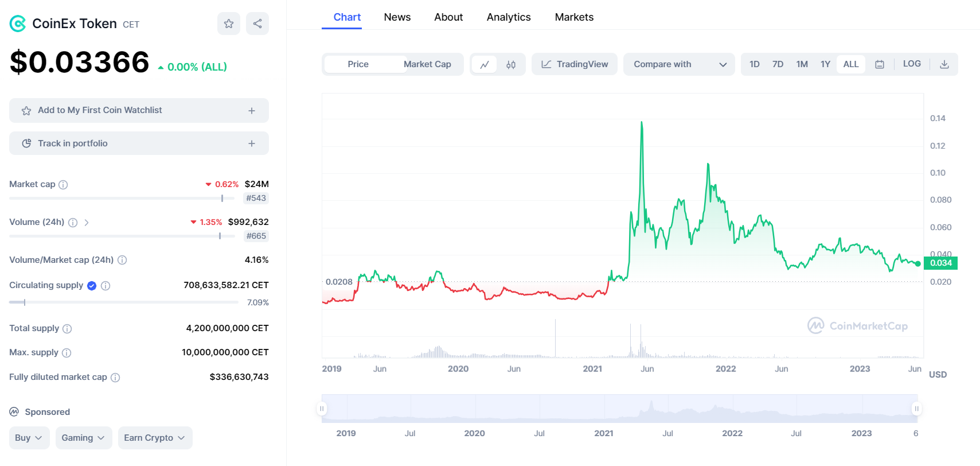Image resolution: width=980 pixels, height=466 pixels.
Task: Click the $0.03366 price text
Action: point(80,62)
